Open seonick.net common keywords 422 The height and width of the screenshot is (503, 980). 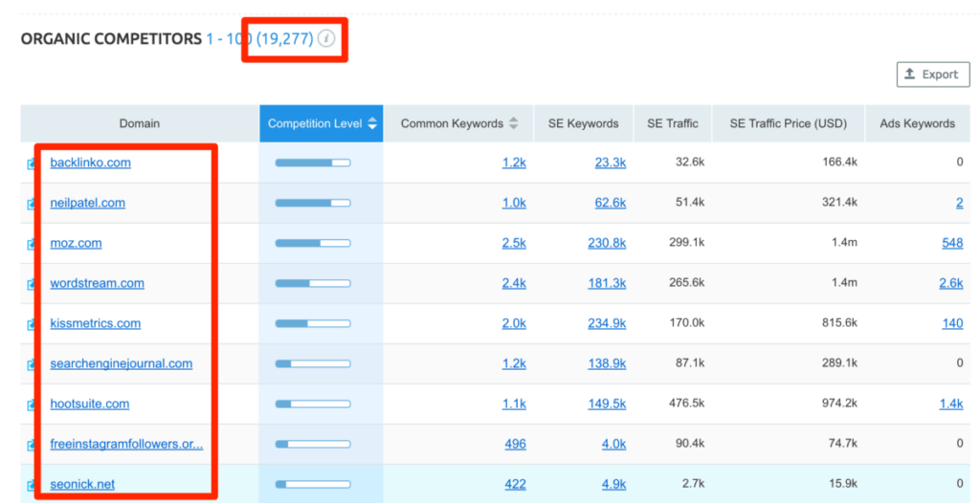tap(515, 484)
